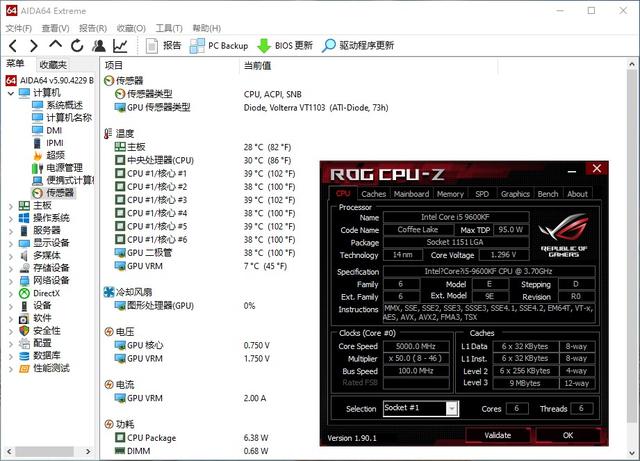Open the Graphics tab in CPU-Z
This screenshot has width=640, height=461.
(x=515, y=194)
